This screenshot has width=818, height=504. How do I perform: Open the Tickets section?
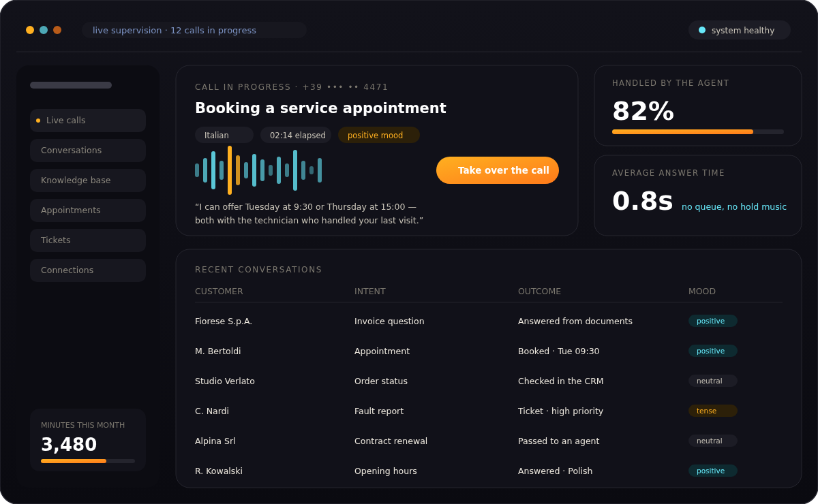coord(88,240)
